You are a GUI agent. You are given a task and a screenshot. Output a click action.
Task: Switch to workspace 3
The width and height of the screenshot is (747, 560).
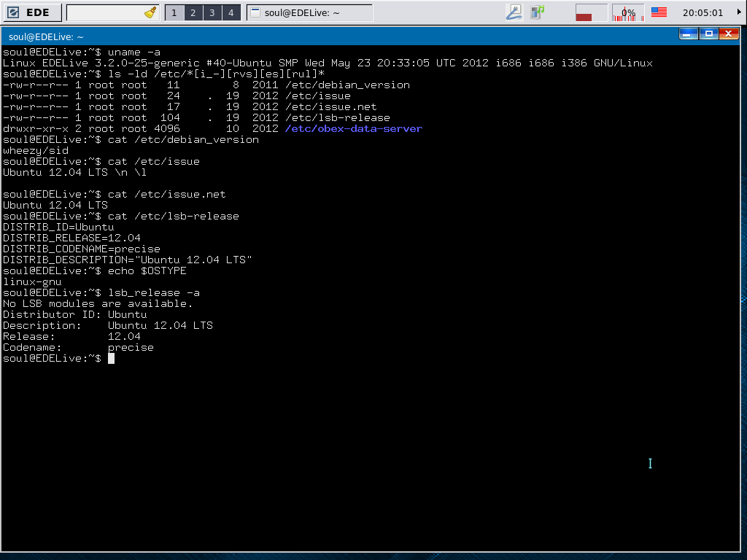point(212,13)
